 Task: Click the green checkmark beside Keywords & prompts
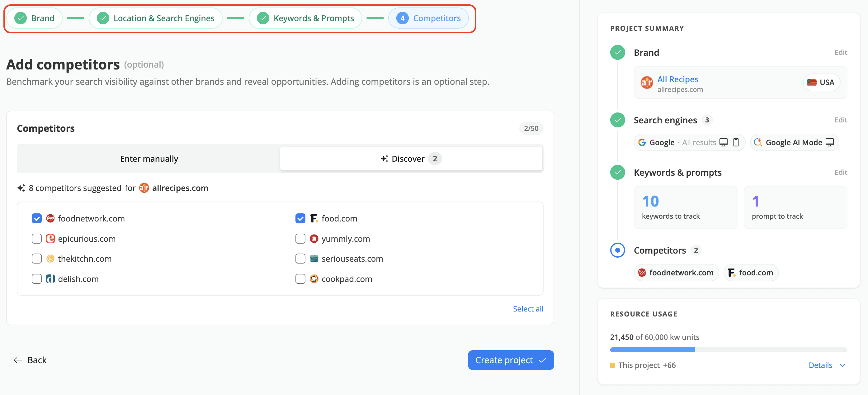tap(618, 172)
